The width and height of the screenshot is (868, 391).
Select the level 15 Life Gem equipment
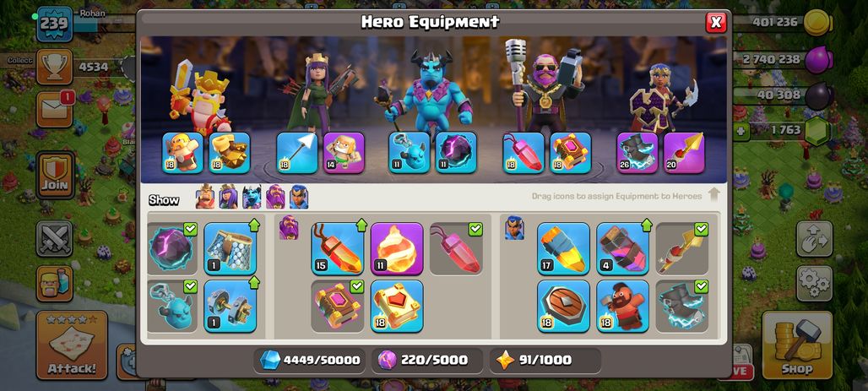pyautogui.click(x=337, y=248)
